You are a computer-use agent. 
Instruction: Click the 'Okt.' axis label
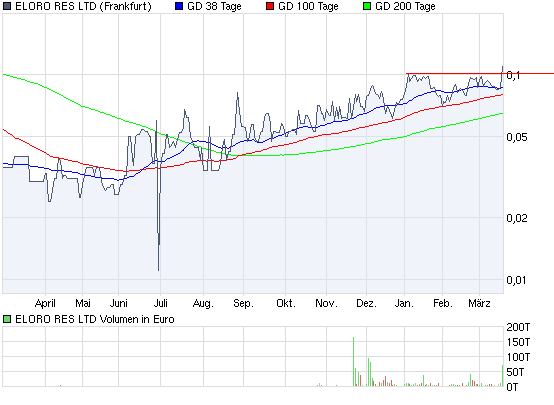286,303
